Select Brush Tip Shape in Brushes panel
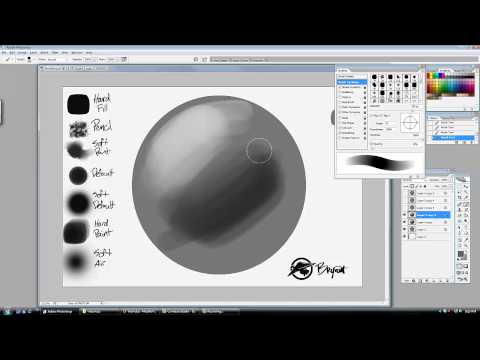 tap(352, 82)
